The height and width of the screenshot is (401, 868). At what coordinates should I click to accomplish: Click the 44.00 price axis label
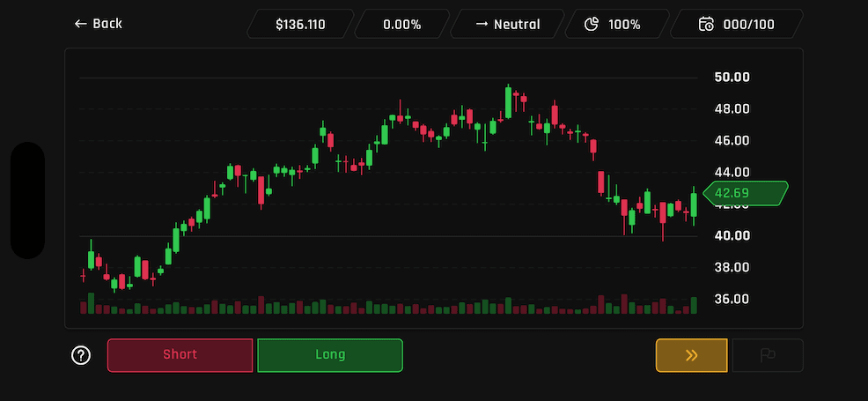click(x=732, y=172)
